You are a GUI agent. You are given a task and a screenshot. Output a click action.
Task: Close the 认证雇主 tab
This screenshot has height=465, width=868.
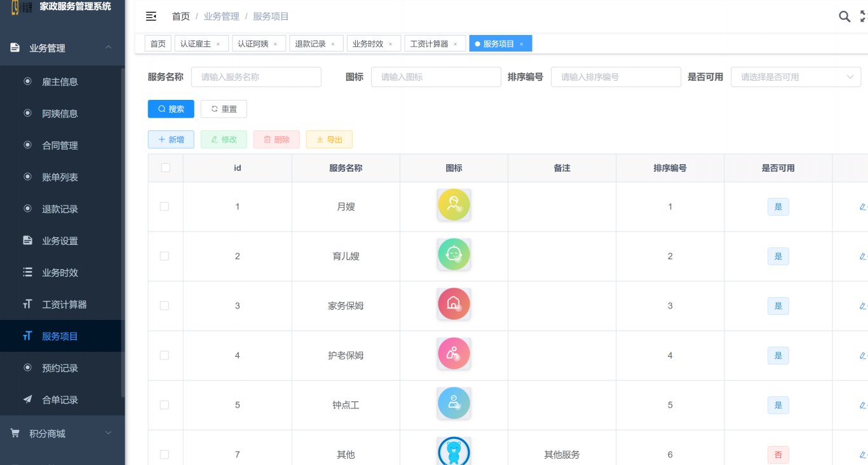point(218,44)
